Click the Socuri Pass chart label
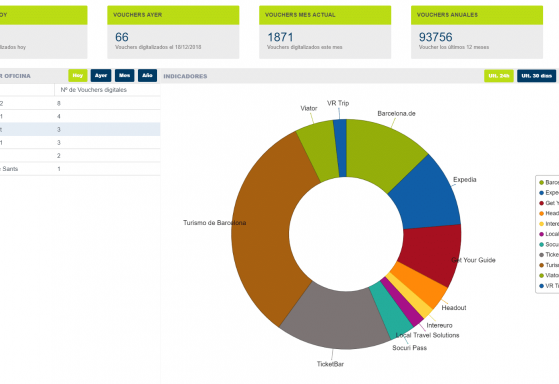 409,348
